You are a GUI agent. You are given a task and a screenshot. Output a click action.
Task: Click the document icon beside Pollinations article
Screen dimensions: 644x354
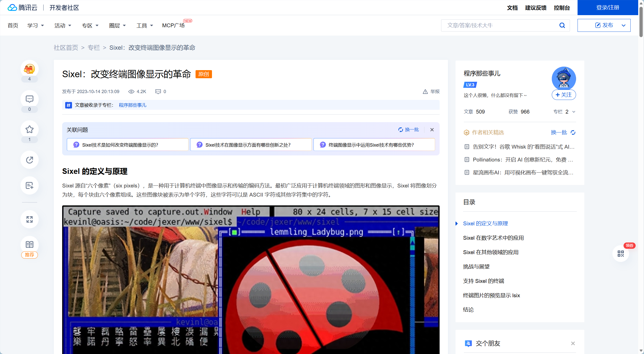tap(467, 160)
